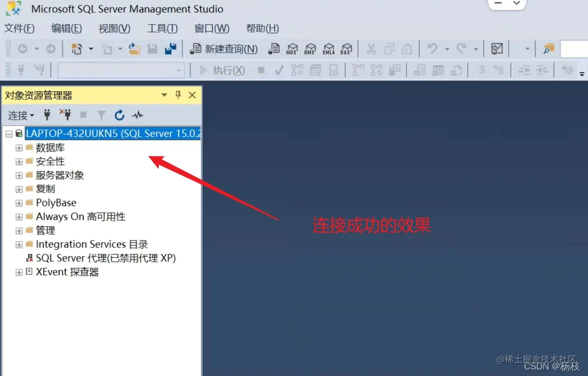Click the Decrease Indent icon
Viewport: 588px width, 376px height.
point(524,70)
